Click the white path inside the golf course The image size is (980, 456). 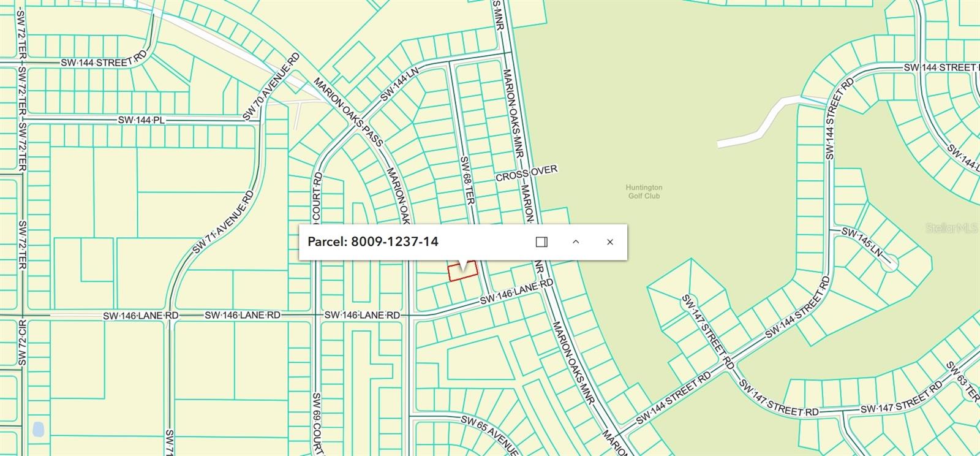point(759,126)
